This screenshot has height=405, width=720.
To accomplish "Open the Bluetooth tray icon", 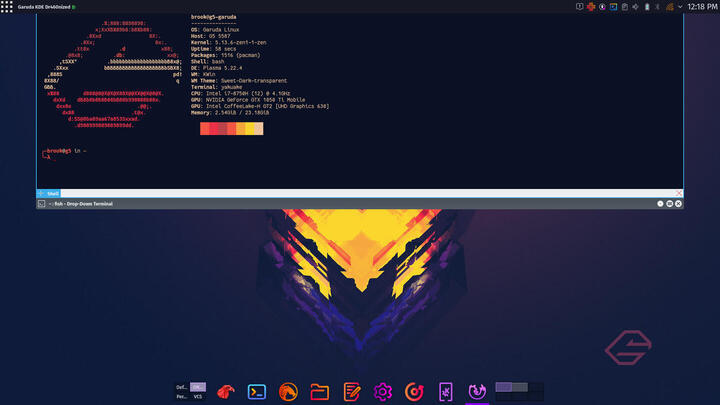I will [x=658, y=7].
